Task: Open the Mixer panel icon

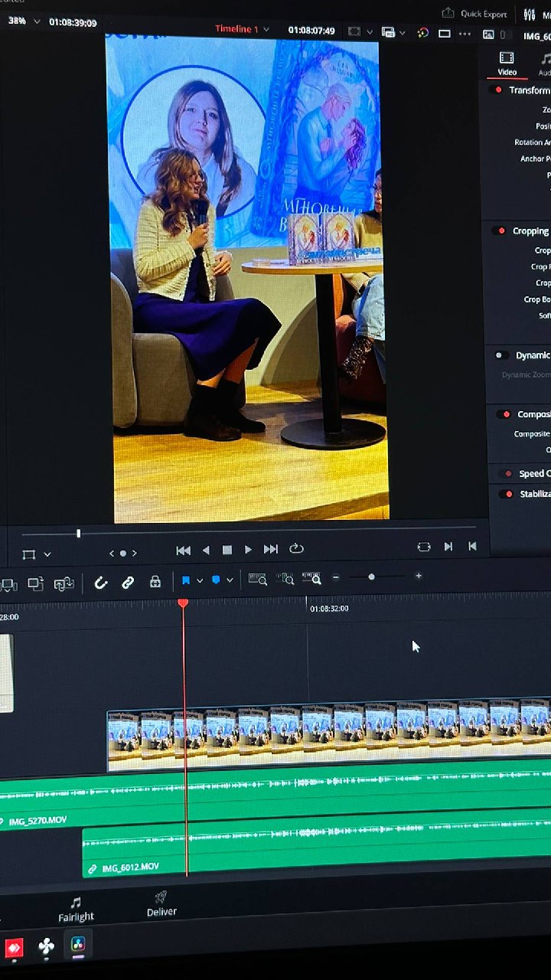Action: pyautogui.click(x=530, y=15)
